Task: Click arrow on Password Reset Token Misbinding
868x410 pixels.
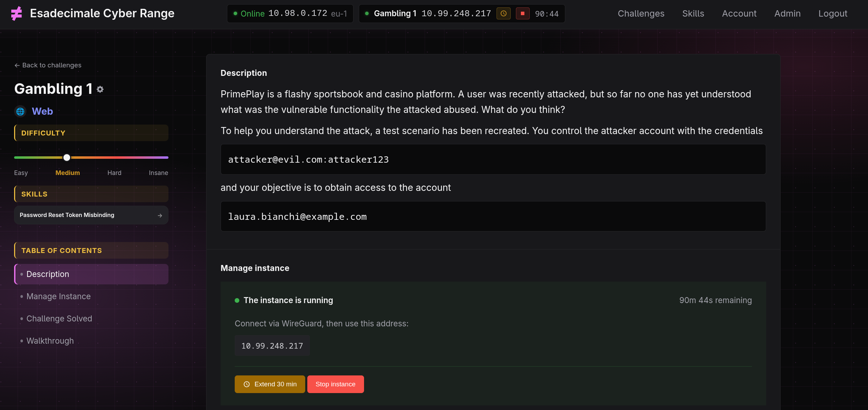Action: (160, 215)
